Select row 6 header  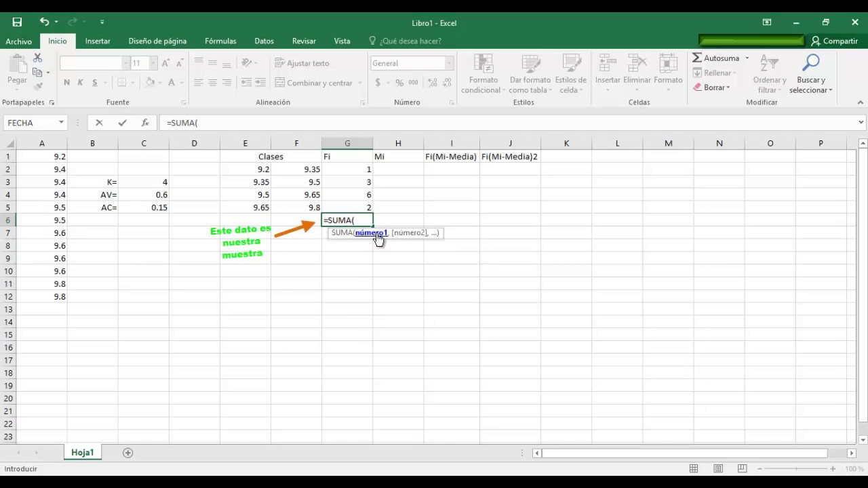tap(7, 220)
